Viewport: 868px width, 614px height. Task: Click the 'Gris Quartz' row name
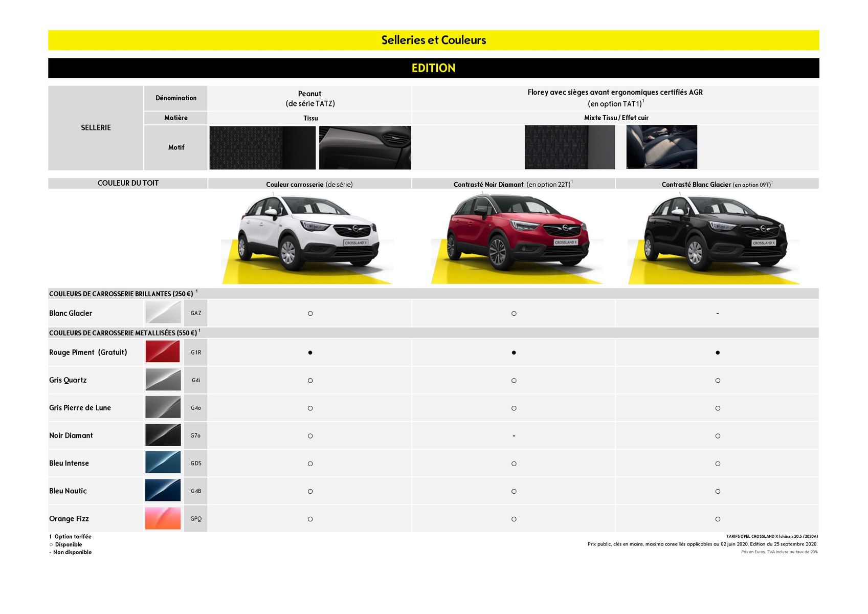click(68, 380)
